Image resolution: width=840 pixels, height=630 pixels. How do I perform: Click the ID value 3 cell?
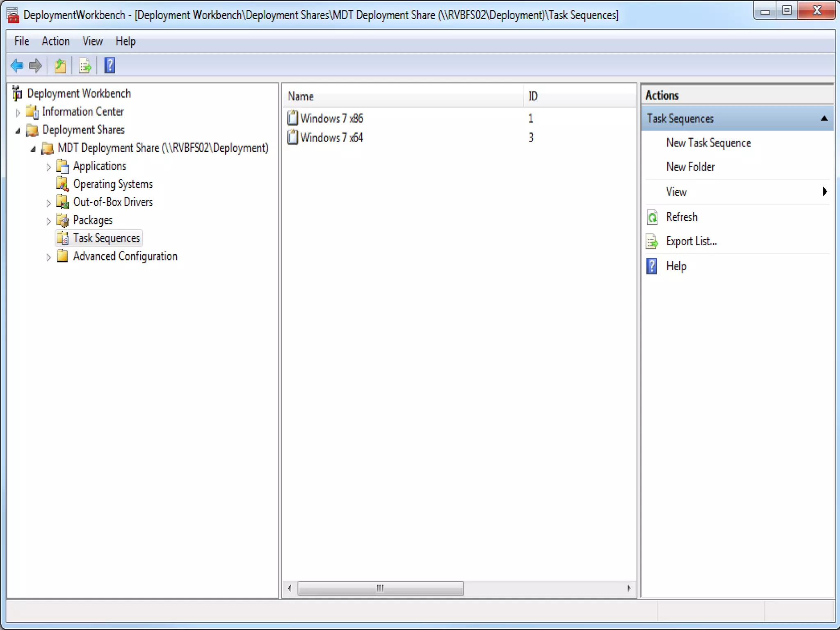(x=531, y=137)
